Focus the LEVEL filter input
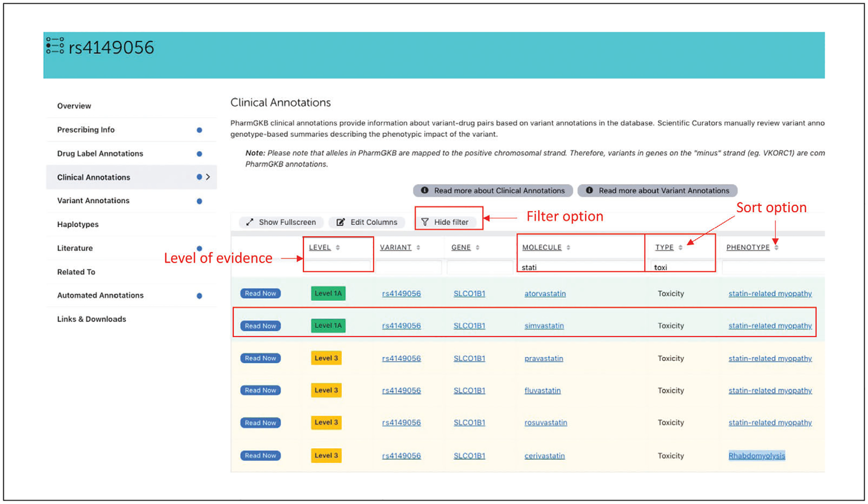The width and height of the screenshot is (868, 504). pyautogui.click(x=338, y=267)
